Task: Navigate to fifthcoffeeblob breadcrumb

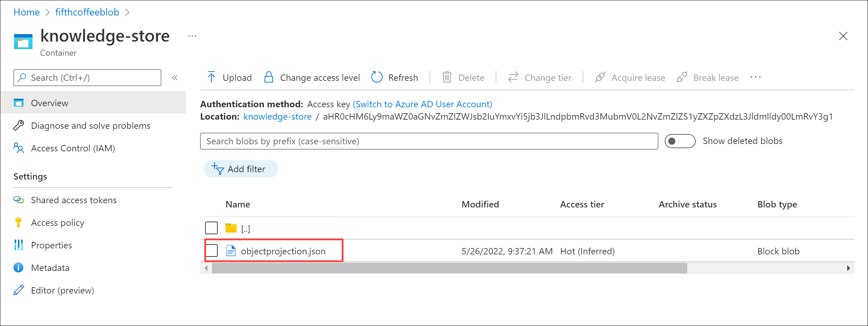Action: click(x=87, y=12)
